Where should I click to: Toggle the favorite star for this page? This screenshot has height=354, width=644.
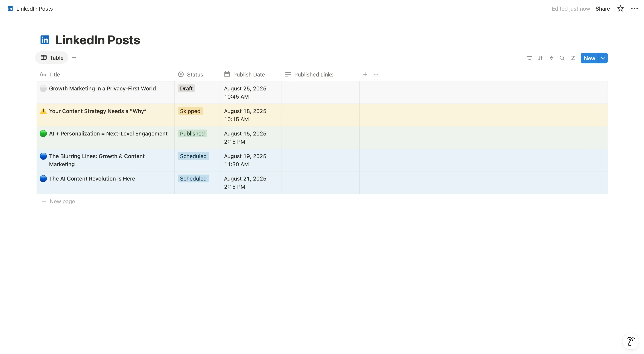pyautogui.click(x=620, y=8)
